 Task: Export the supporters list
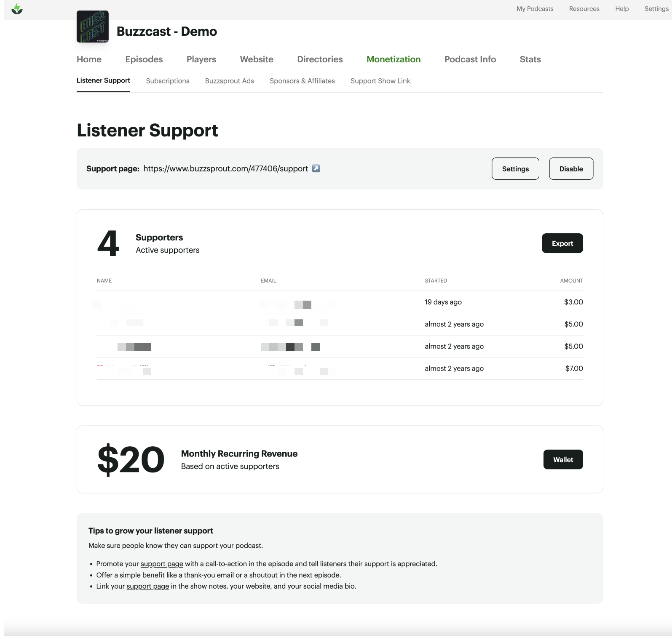tap(562, 243)
